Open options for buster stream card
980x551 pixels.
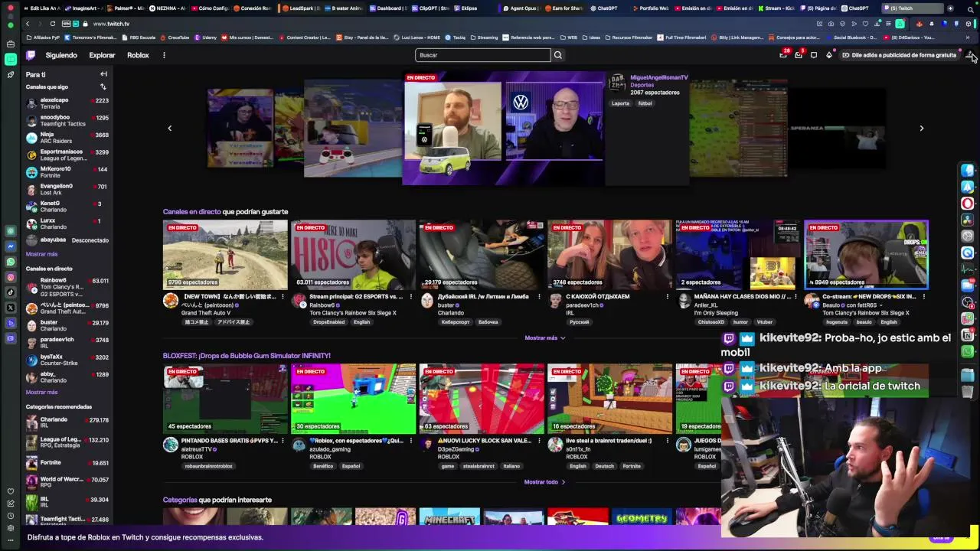pyautogui.click(x=539, y=297)
